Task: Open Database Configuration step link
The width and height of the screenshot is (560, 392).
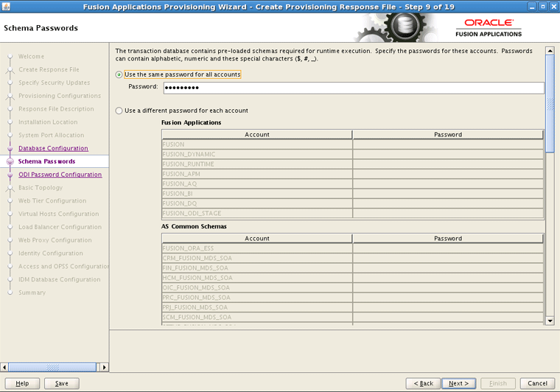Action: point(53,148)
